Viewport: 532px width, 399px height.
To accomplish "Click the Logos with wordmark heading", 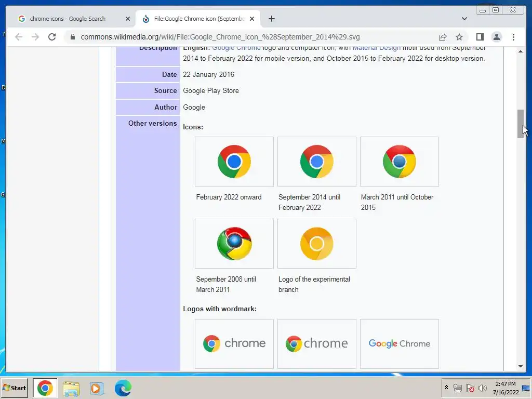I will point(220,309).
